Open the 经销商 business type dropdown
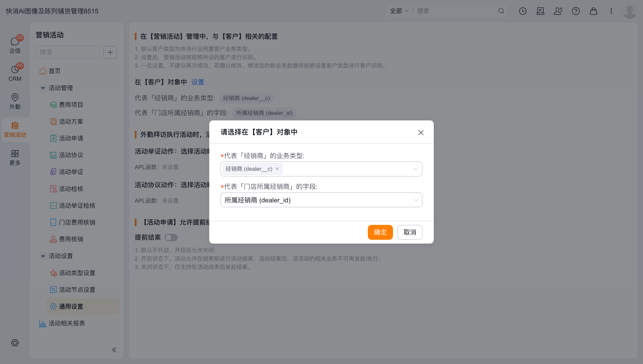 click(x=321, y=169)
